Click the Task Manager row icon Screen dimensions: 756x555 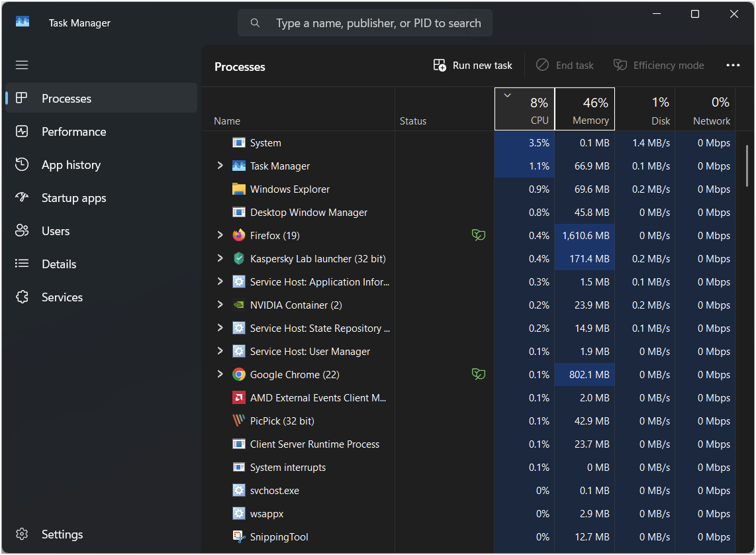coord(239,166)
